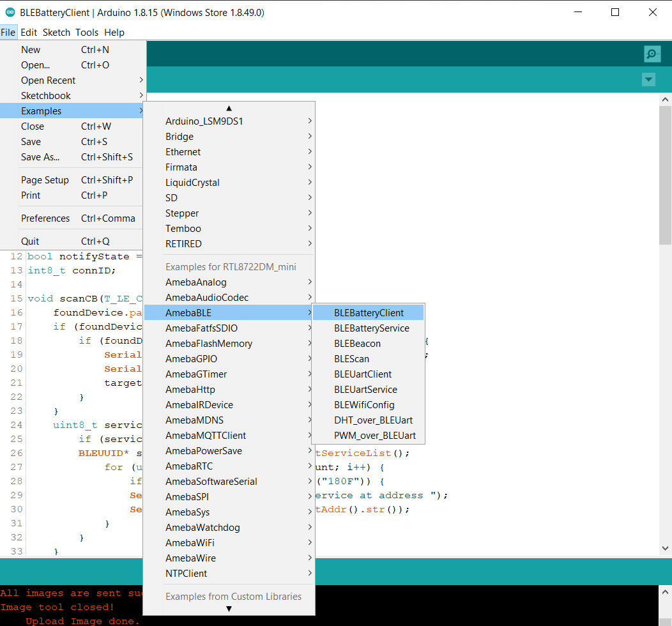Open the BLEBatteryService example
The width and height of the screenshot is (672, 626).
click(x=368, y=328)
